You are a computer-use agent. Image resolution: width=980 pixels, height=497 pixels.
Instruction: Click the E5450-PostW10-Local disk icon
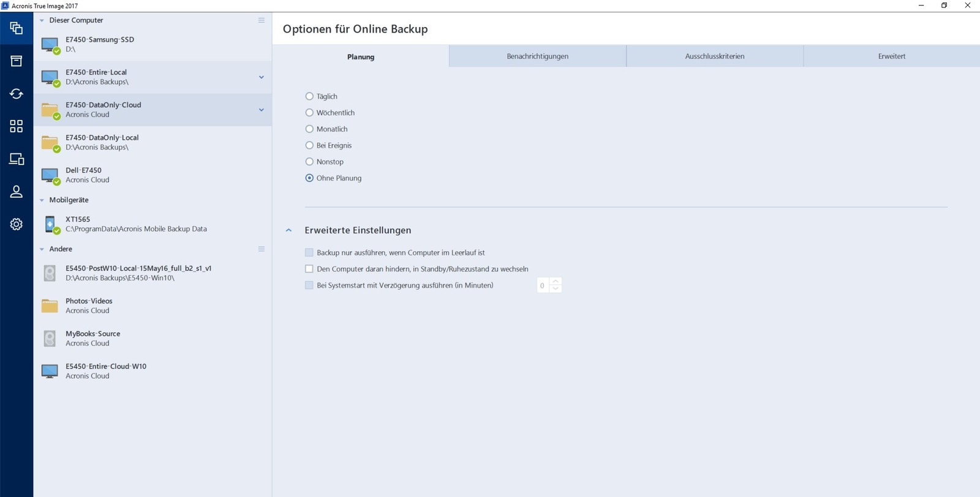(50, 273)
